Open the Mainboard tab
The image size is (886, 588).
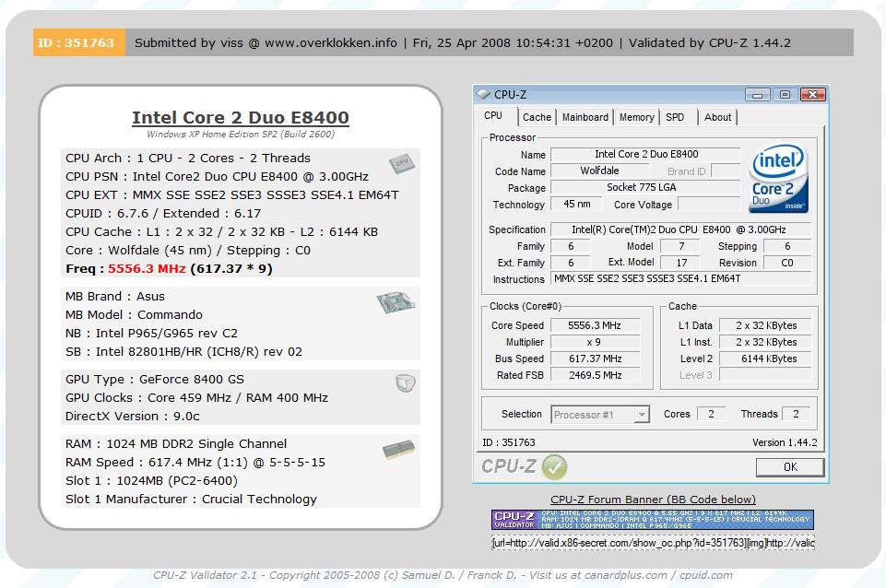[585, 117]
